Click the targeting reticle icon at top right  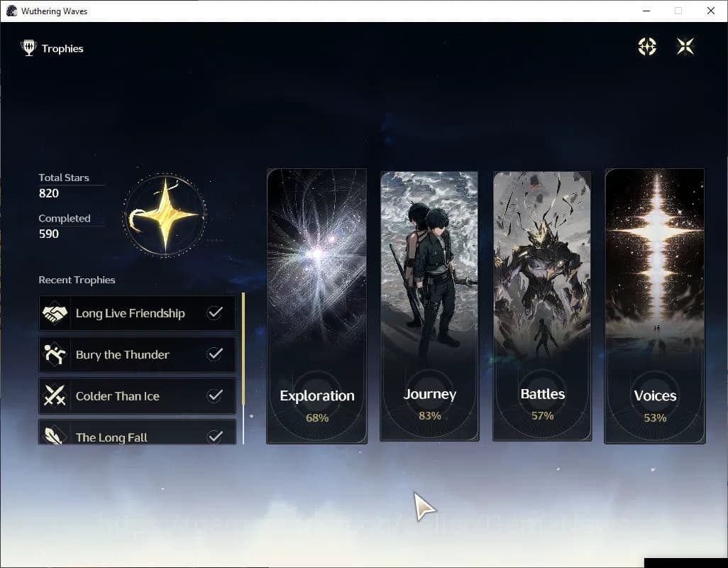646,45
